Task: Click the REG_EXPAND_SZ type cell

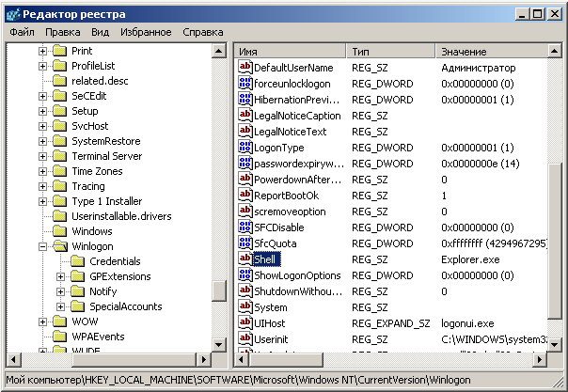Action: [x=390, y=323]
